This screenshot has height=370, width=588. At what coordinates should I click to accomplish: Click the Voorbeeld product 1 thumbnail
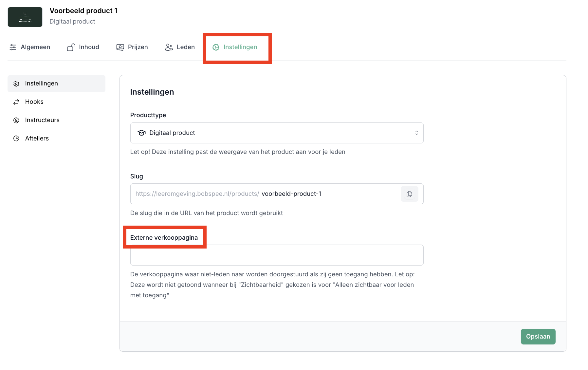pos(25,17)
